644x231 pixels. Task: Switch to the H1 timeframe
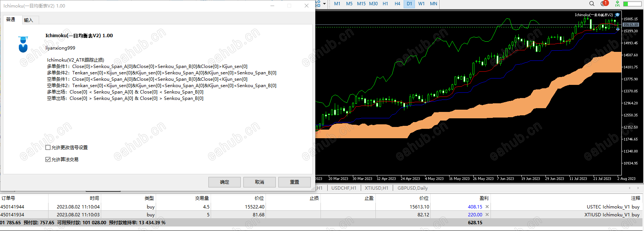(385, 4)
